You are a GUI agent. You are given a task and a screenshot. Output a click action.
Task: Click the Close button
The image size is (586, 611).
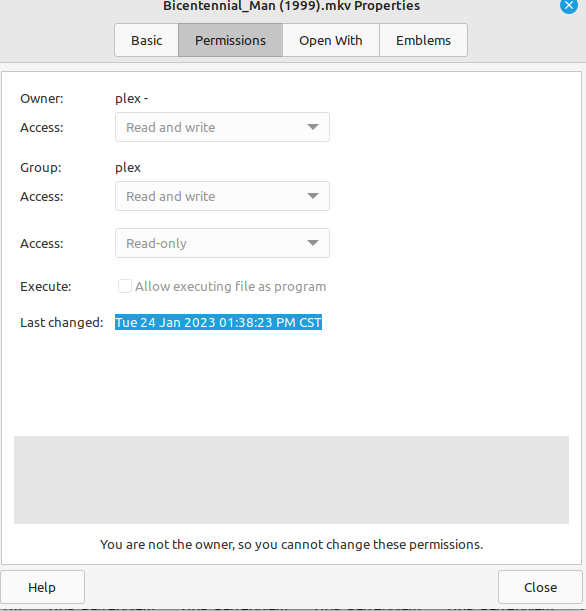(540, 587)
